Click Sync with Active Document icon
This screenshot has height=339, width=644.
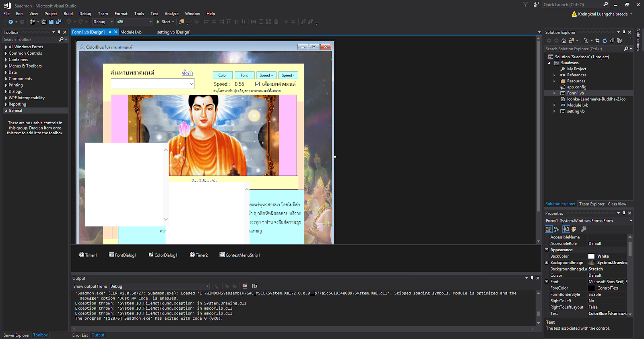[597, 41]
